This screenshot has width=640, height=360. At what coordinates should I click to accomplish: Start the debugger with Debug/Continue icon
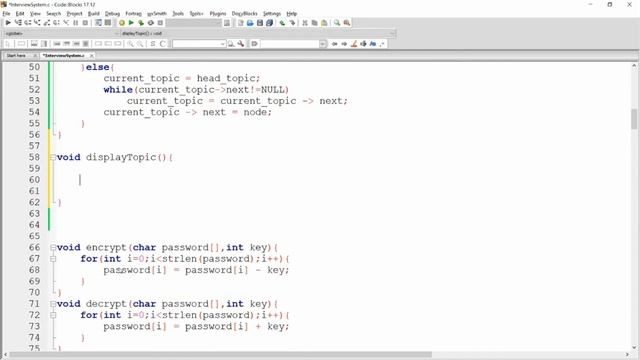(8, 23)
